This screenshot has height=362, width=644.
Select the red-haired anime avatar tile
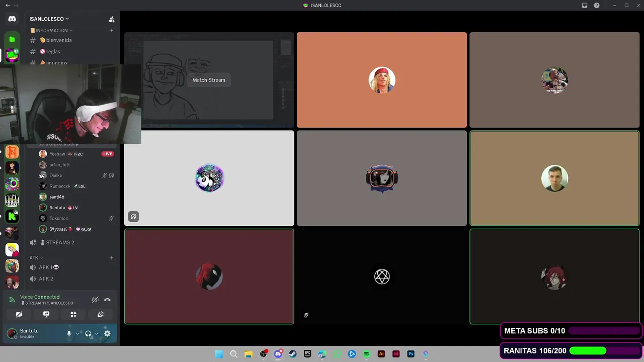554,277
